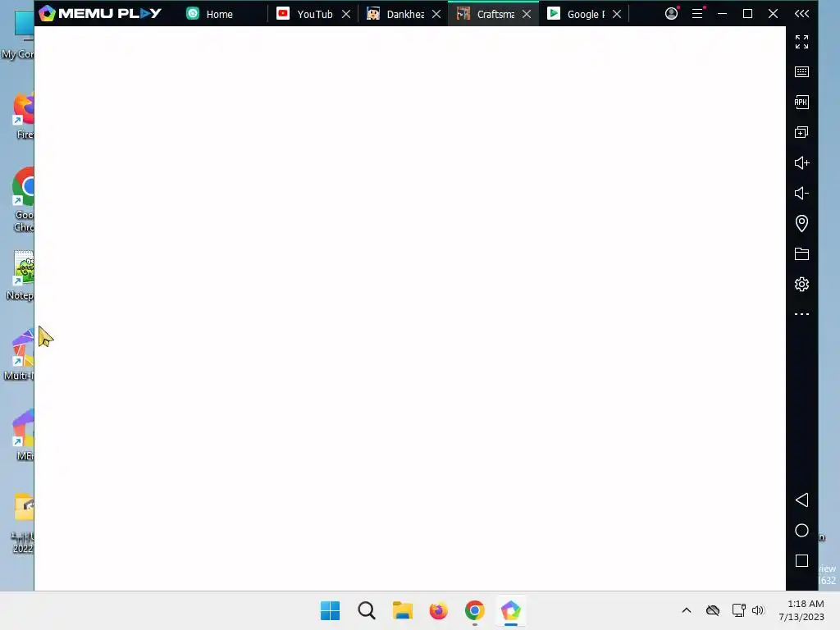Select the My Computer desktop icon
This screenshot has height=630, width=840.
coord(18,34)
